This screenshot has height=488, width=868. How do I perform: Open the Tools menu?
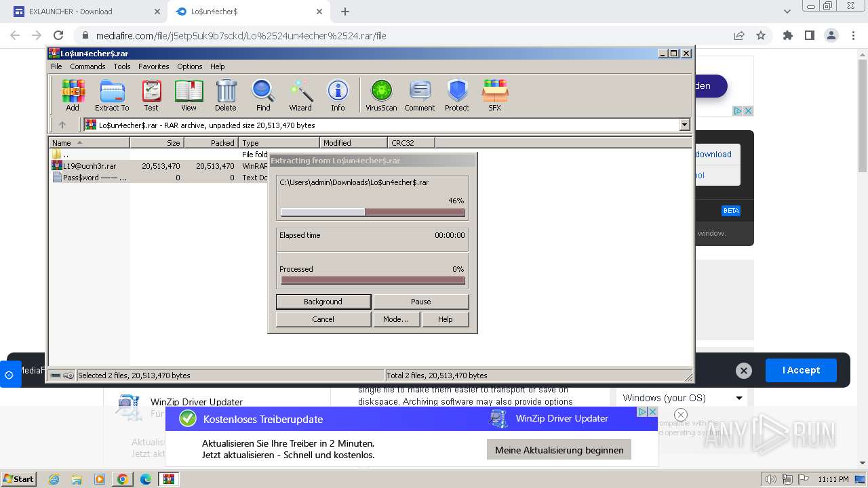pyautogui.click(x=122, y=66)
